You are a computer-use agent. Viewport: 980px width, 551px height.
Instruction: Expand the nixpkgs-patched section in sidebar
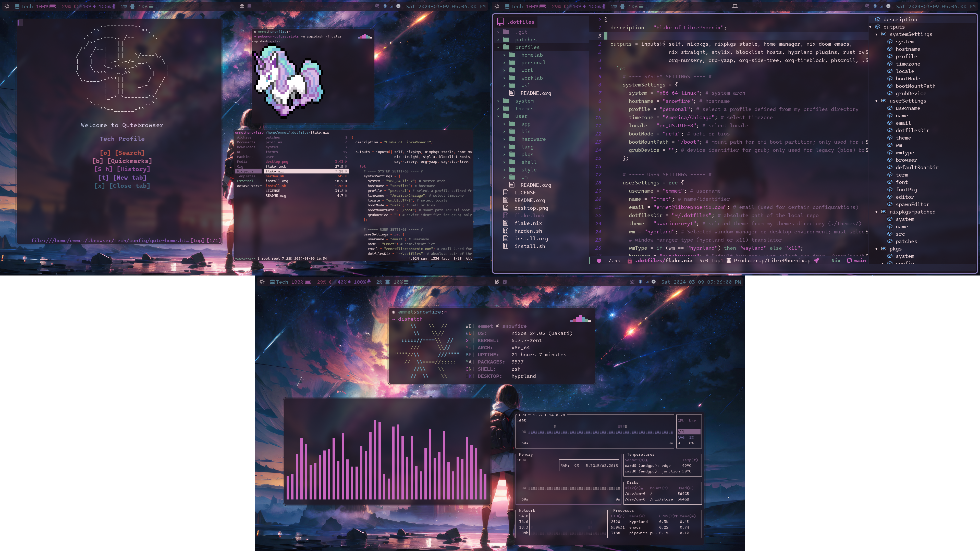[876, 212]
